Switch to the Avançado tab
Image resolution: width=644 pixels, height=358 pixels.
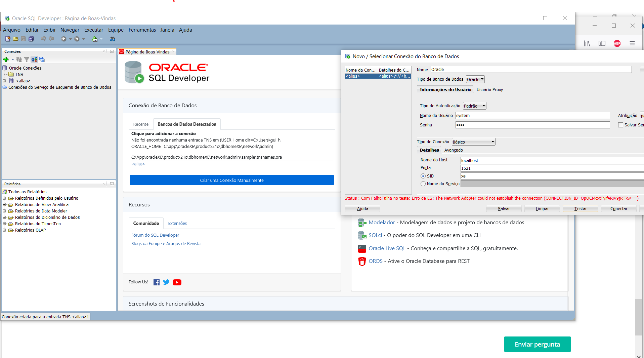coord(454,150)
